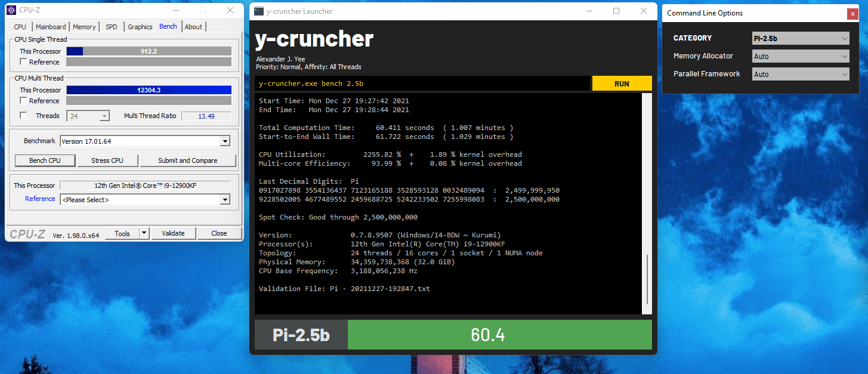Close the Command Line Options panel
Viewport: 868px width, 374px height.
851,14
